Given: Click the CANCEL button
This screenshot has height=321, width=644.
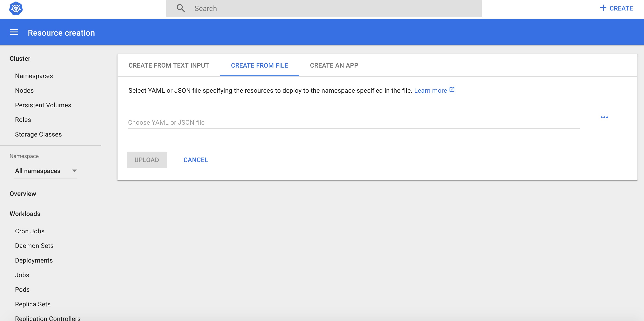Looking at the screenshot, I should (x=196, y=160).
